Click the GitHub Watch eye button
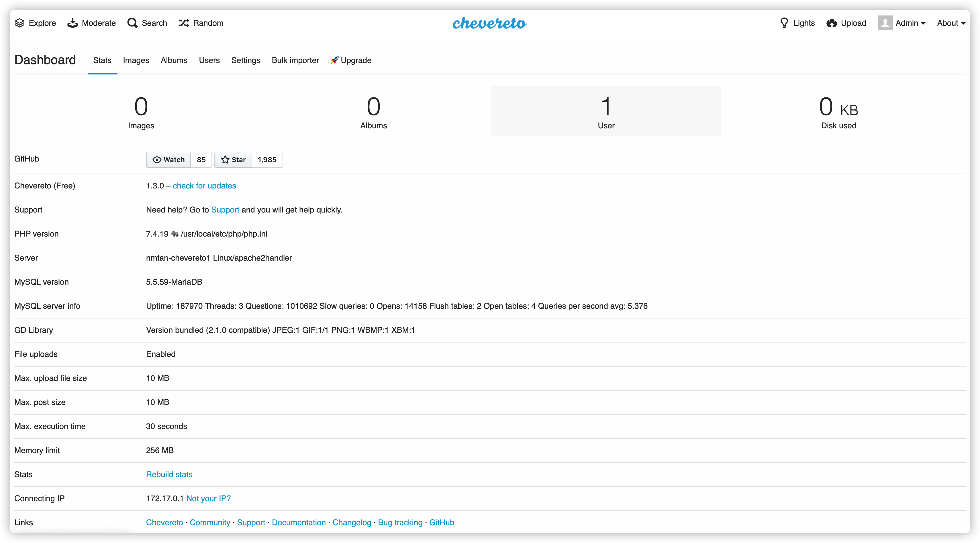980x543 pixels. pyautogui.click(x=168, y=160)
